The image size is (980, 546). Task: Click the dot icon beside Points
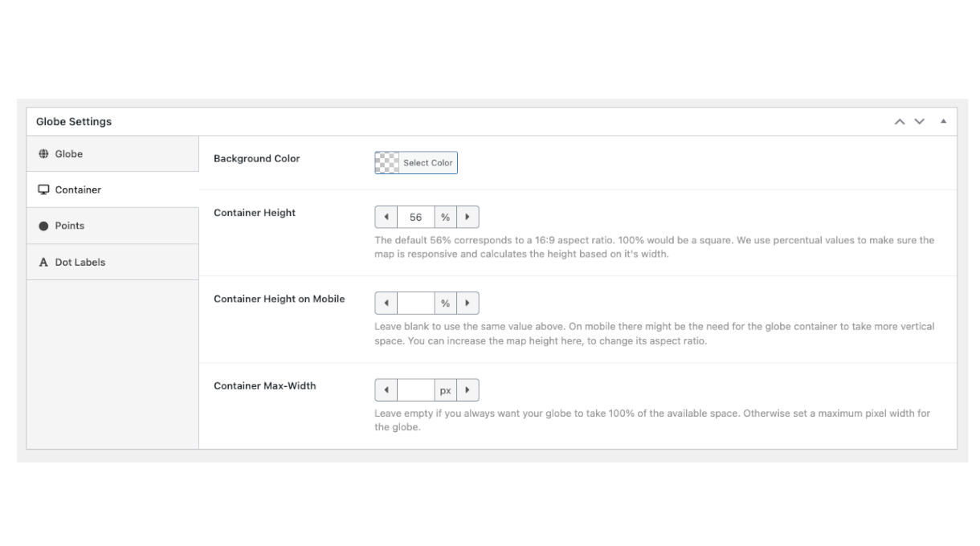click(44, 226)
